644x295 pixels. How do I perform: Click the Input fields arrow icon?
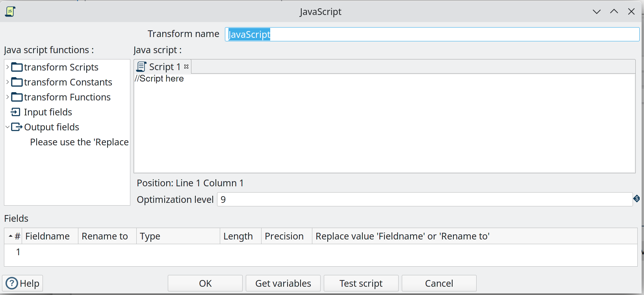coord(16,112)
